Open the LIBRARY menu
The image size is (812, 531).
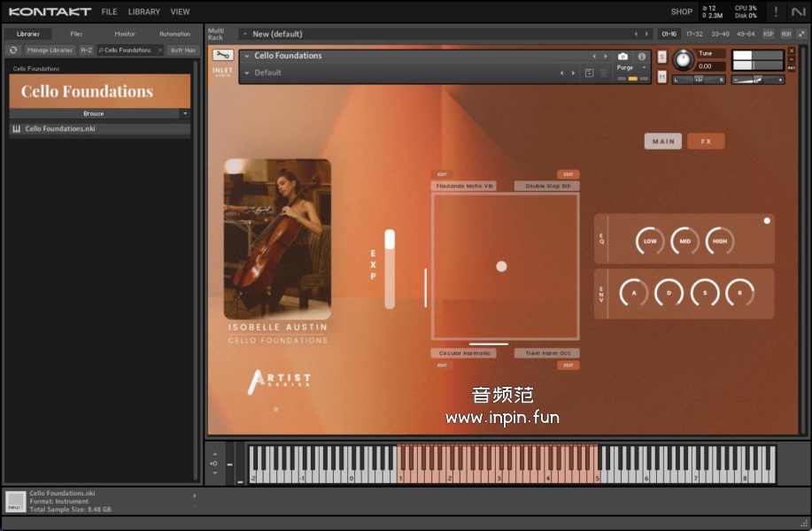pyautogui.click(x=144, y=12)
